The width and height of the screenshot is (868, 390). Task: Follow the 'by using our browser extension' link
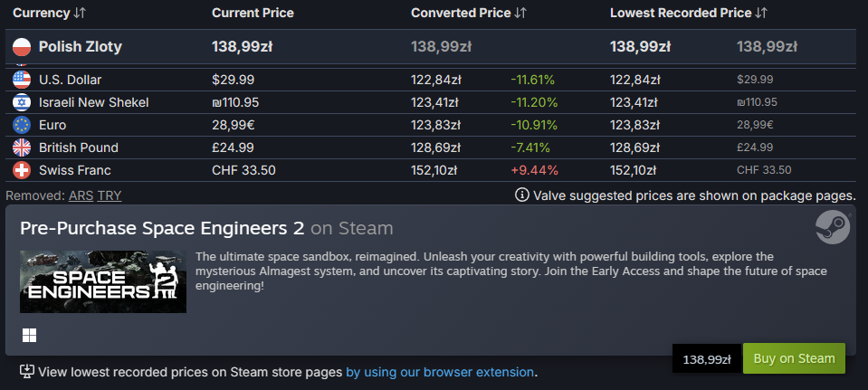440,372
